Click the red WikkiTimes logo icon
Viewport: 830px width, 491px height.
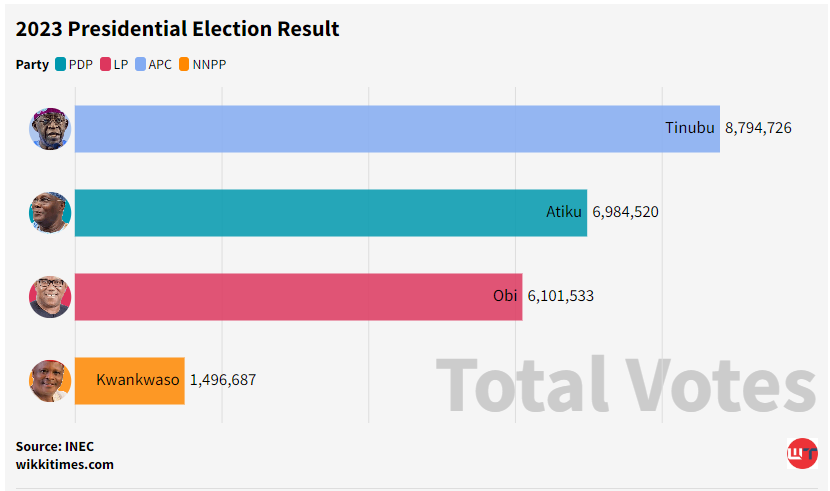[802, 454]
